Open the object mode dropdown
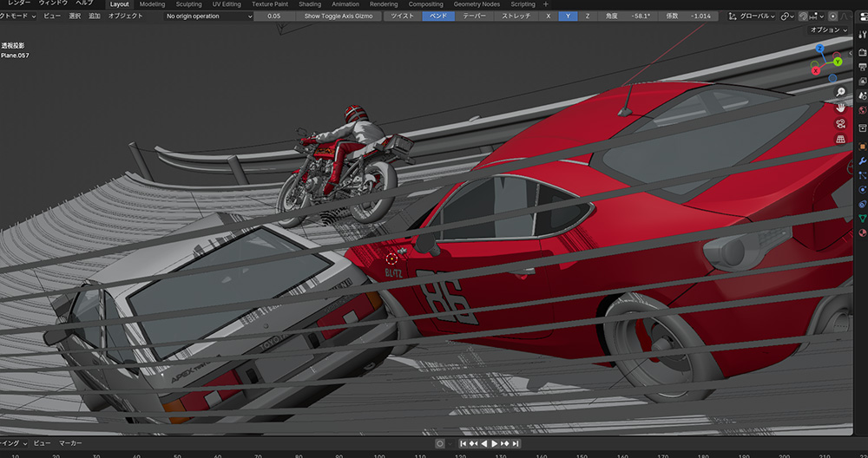 [x=18, y=16]
